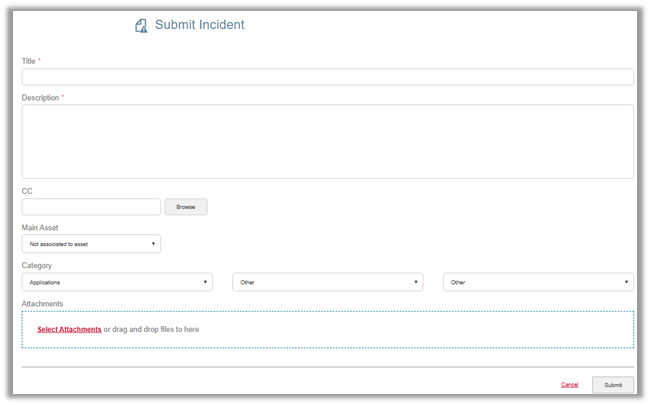This screenshot has height=405, width=650.
Task: Open the rightmost Category dropdown showing Other
Action: pos(538,282)
